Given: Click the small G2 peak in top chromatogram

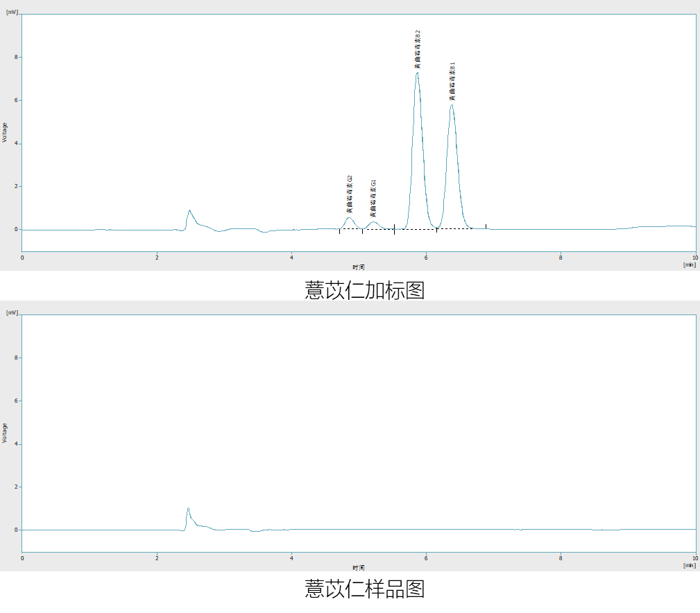Looking at the screenshot, I should (x=349, y=219).
